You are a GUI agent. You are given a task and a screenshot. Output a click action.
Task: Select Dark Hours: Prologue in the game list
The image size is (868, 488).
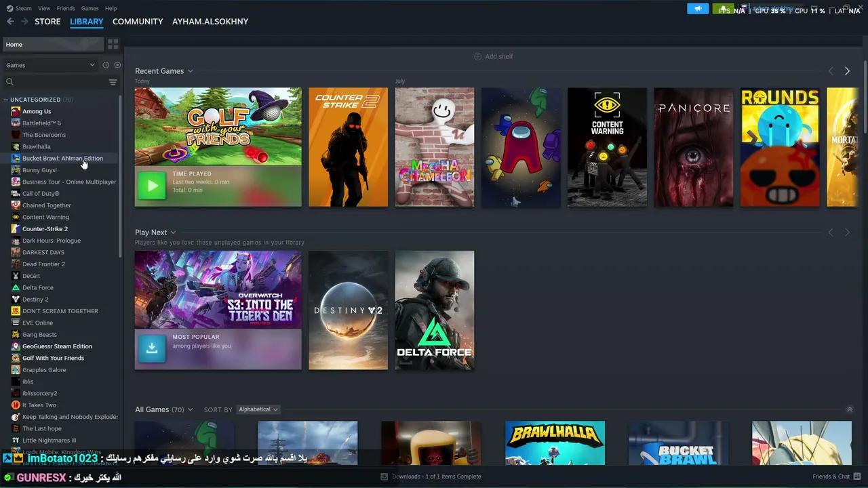click(52, 241)
